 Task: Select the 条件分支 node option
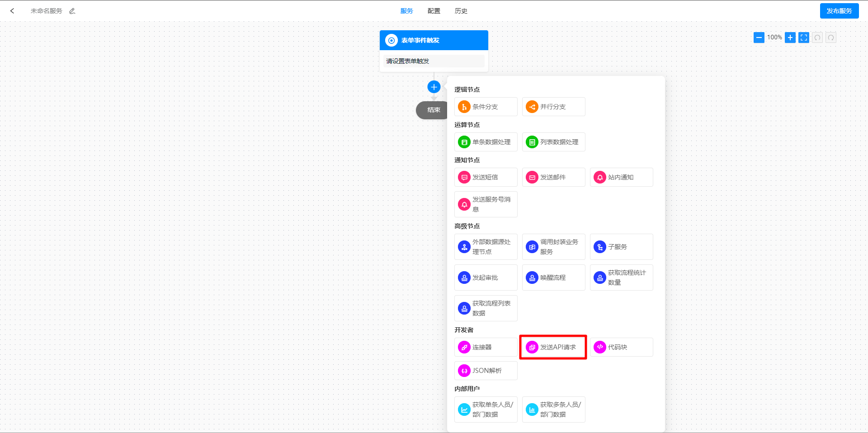(486, 107)
